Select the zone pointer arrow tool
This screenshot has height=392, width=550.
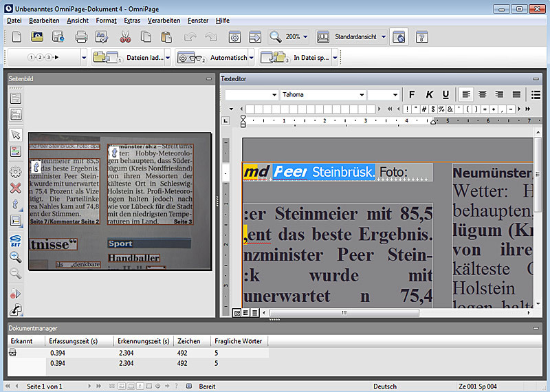click(16, 135)
